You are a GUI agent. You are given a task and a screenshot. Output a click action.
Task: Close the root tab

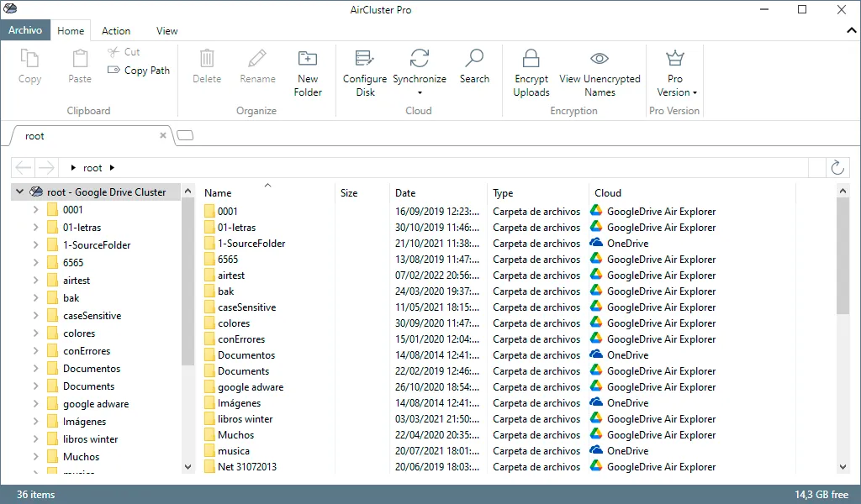(x=163, y=135)
